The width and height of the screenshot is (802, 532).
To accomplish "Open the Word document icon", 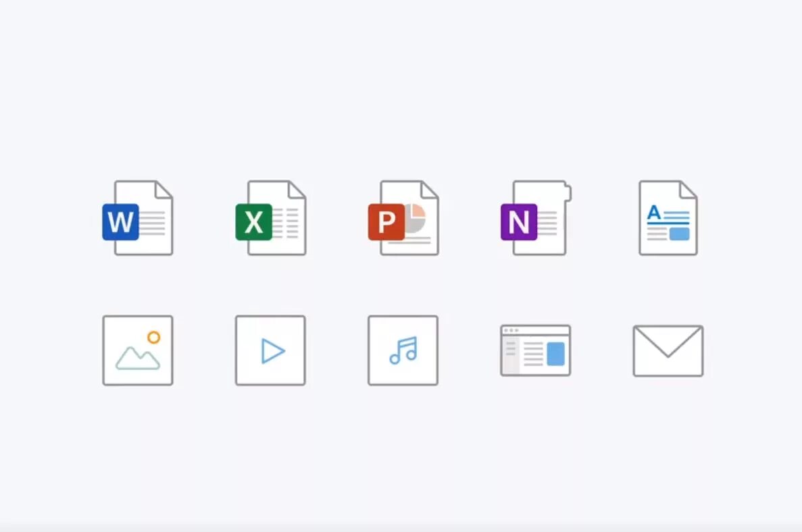I will pyautogui.click(x=138, y=217).
